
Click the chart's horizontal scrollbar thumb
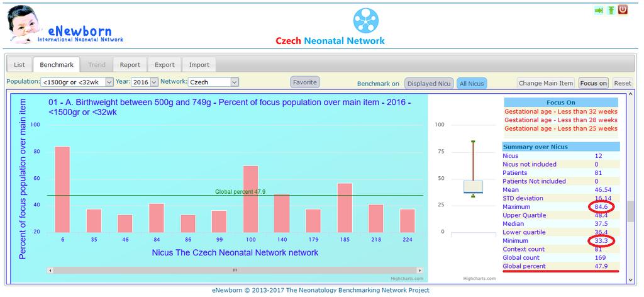(x=235, y=271)
